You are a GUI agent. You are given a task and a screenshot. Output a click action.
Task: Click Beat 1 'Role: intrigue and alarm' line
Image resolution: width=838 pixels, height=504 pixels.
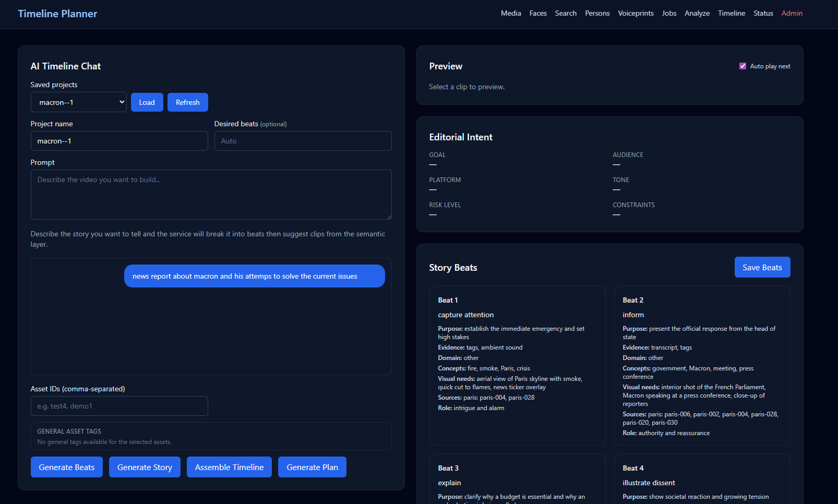pos(471,408)
